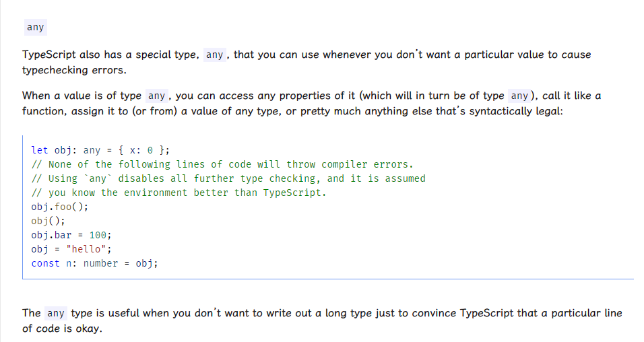Click the "hello" string literal
This screenshot has width=644, height=342.
[x=86, y=249]
